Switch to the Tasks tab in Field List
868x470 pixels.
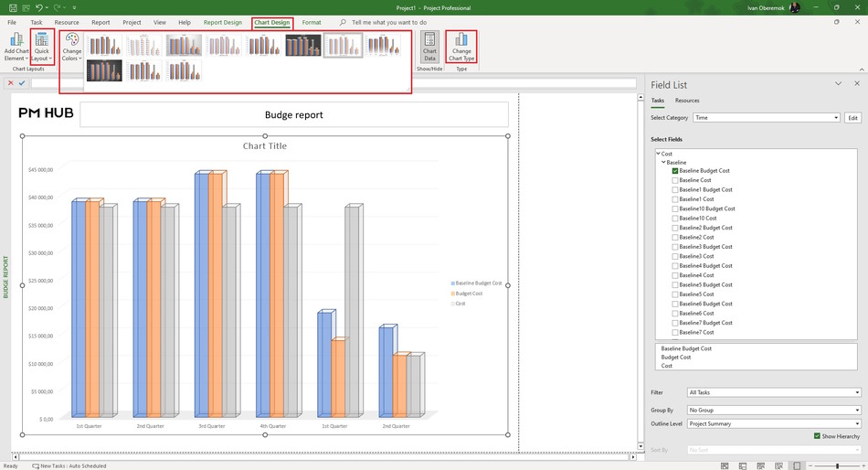[657, 101]
